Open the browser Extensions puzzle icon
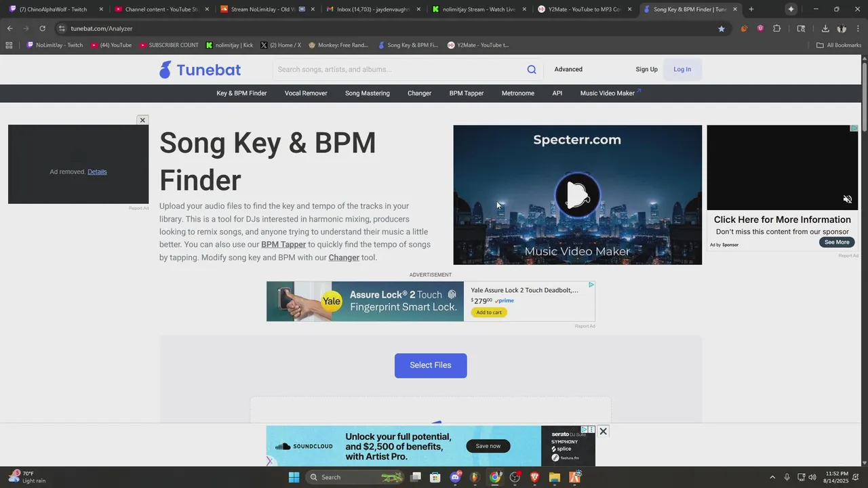Image resolution: width=868 pixels, height=488 pixels. coord(777,28)
